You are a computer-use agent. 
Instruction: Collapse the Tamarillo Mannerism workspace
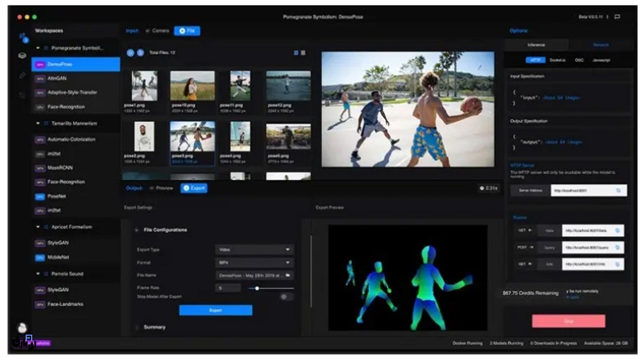coord(38,123)
